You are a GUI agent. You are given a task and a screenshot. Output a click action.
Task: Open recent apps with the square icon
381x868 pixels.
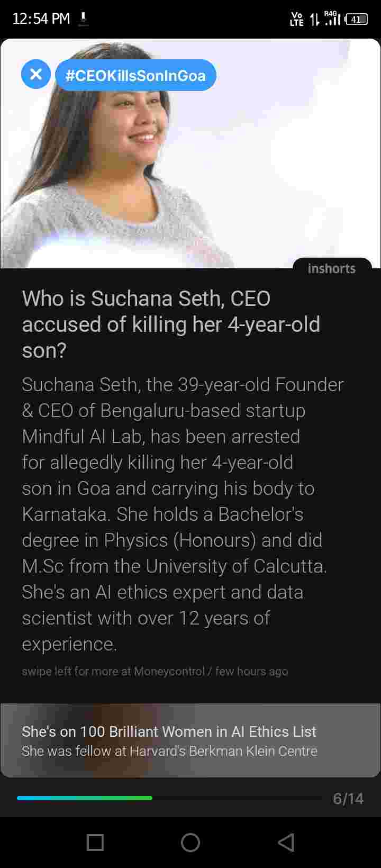pos(95,842)
